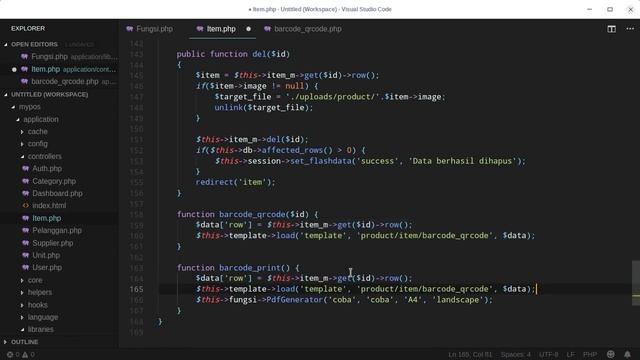
Task: Click the PHP icon of Dashboard.php
Action: pos(26,193)
